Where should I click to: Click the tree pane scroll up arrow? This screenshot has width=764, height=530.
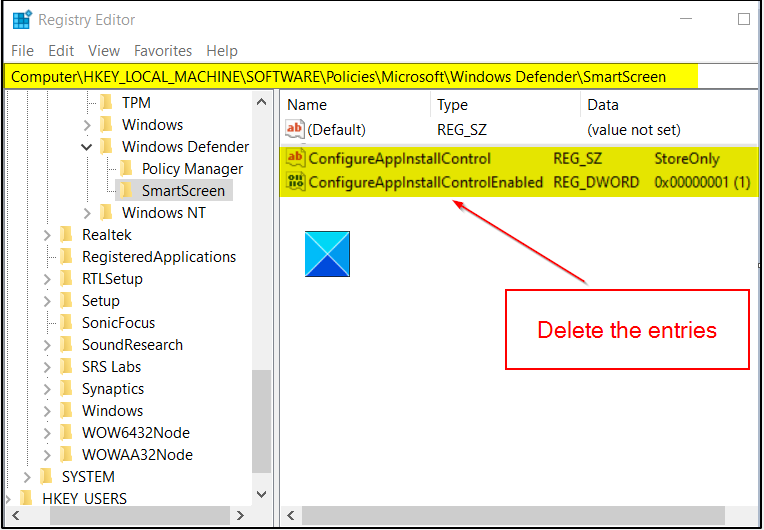coord(262,102)
